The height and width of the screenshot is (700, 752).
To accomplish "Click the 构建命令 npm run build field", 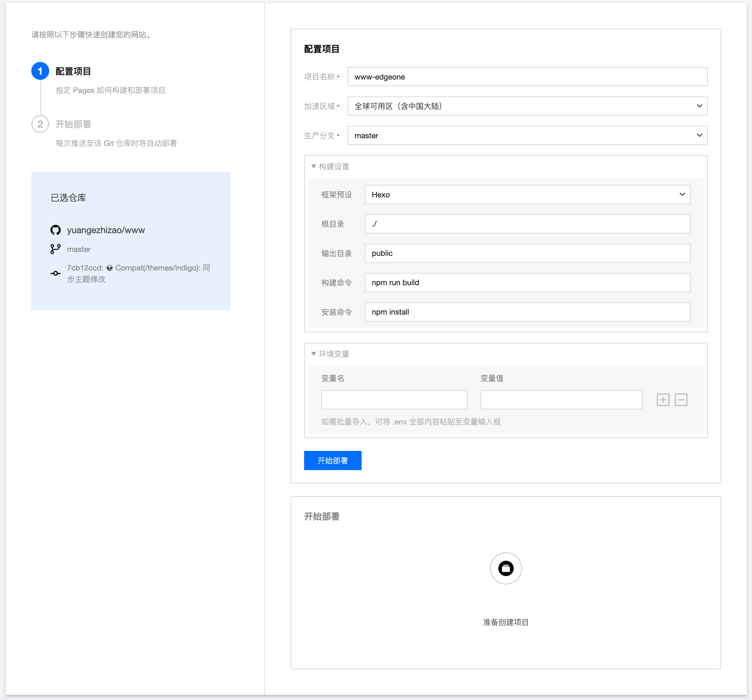I will 527,283.
